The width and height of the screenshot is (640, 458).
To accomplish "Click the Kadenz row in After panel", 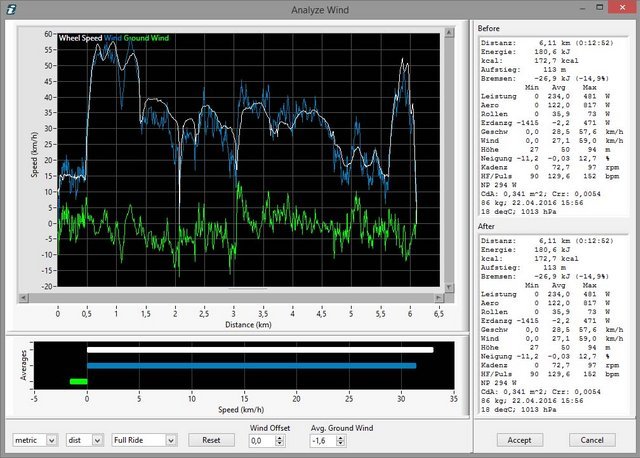I will click(x=550, y=365).
